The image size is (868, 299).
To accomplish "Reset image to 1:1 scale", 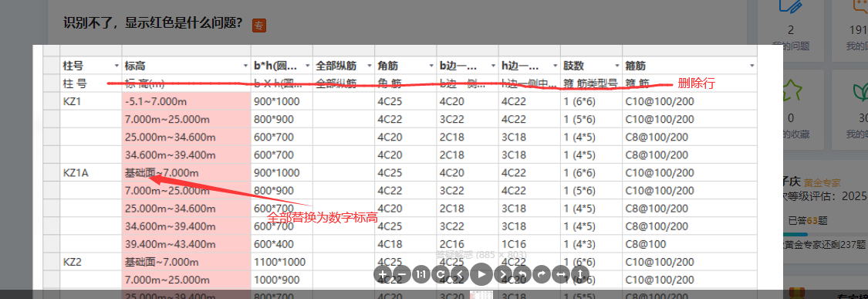I will pyautogui.click(x=422, y=274).
